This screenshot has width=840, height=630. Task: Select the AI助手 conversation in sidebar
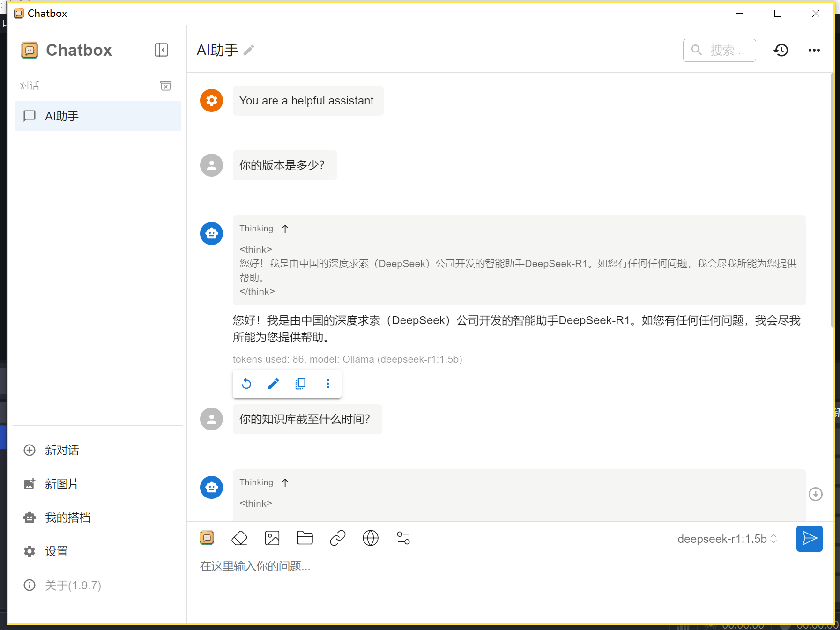(98, 116)
